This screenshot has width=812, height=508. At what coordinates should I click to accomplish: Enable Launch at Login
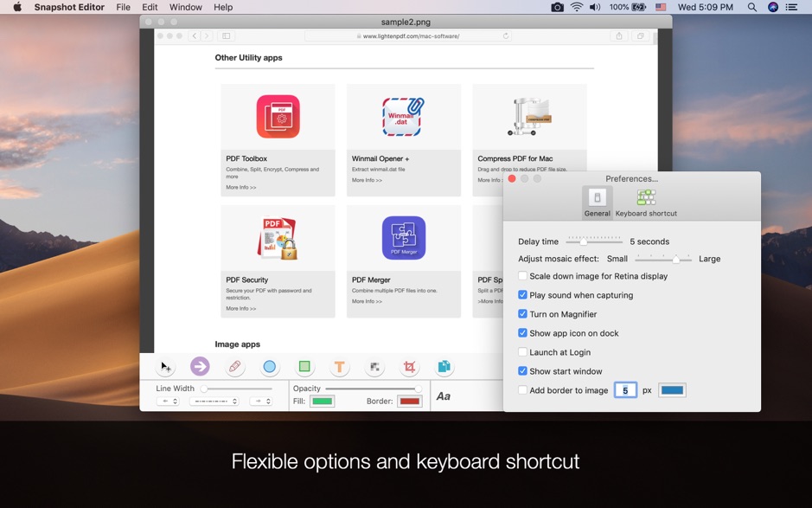[x=522, y=351]
